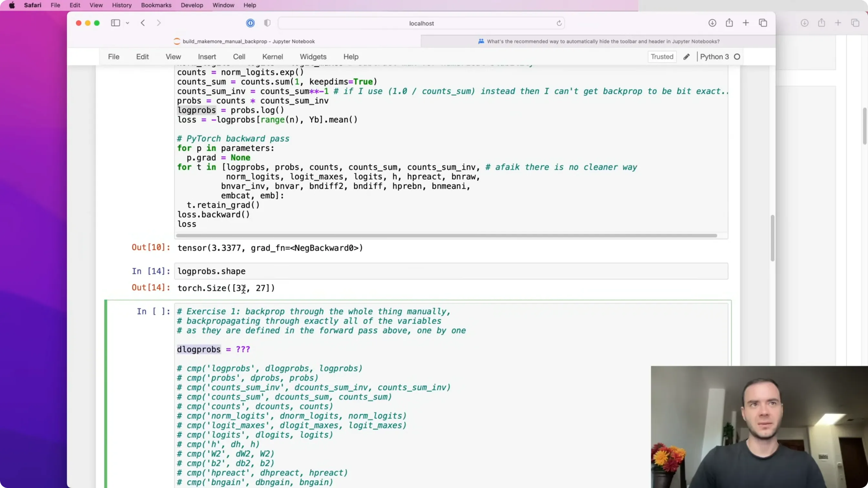Image resolution: width=868 pixels, height=488 pixels.
Task: Click the code cell's horizontal scrollbar
Action: point(446,236)
